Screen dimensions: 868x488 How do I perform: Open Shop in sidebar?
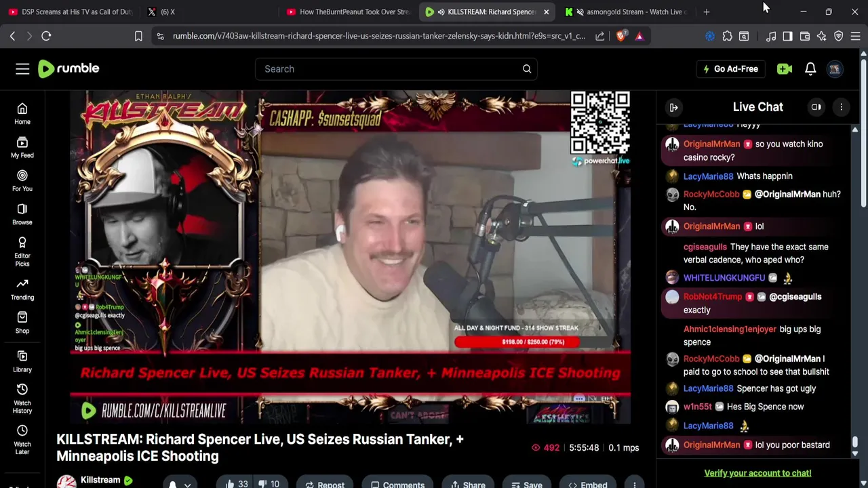pos(22,323)
